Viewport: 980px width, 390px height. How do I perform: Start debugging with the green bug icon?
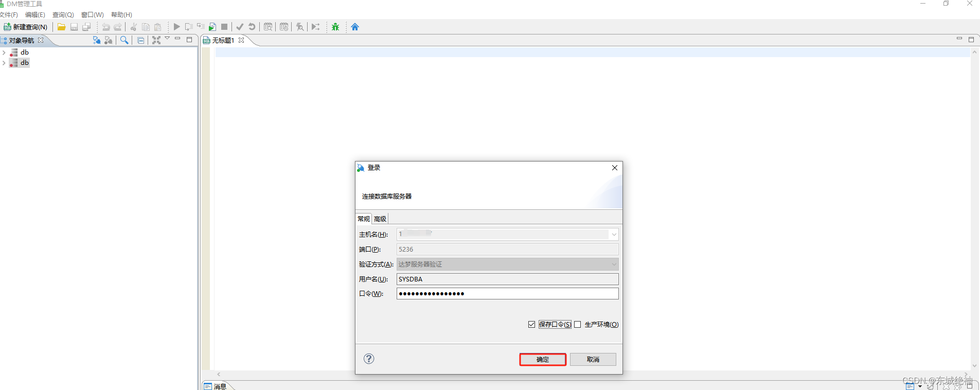click(x=335, y=27)
